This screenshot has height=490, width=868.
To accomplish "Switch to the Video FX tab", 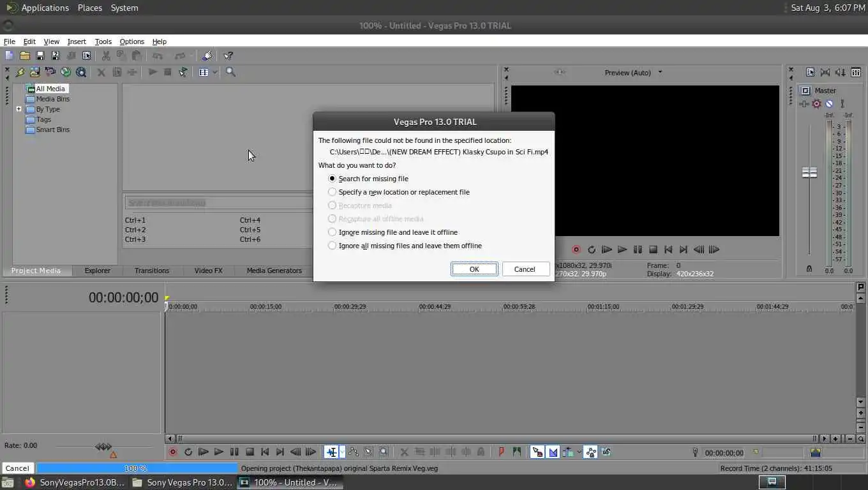I will 208,271.
